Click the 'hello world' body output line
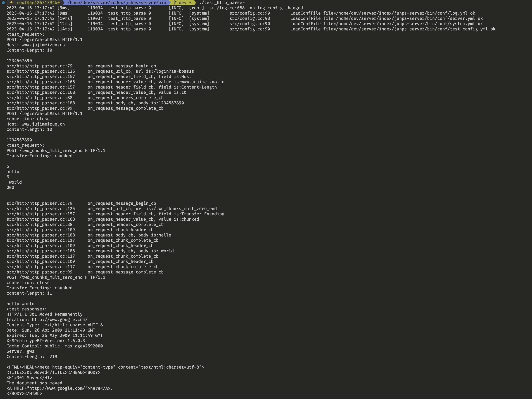This screenshot has width=532, height=399. click(x=20, y=304)
